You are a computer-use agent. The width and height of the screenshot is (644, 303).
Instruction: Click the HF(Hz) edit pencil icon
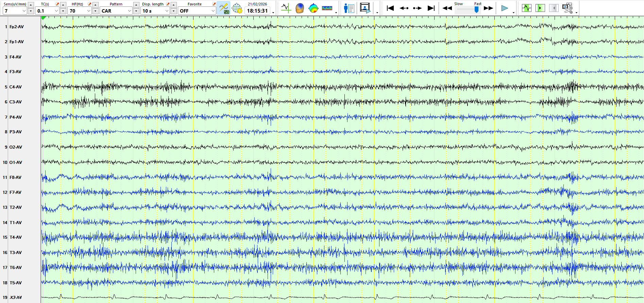point(89,4)
